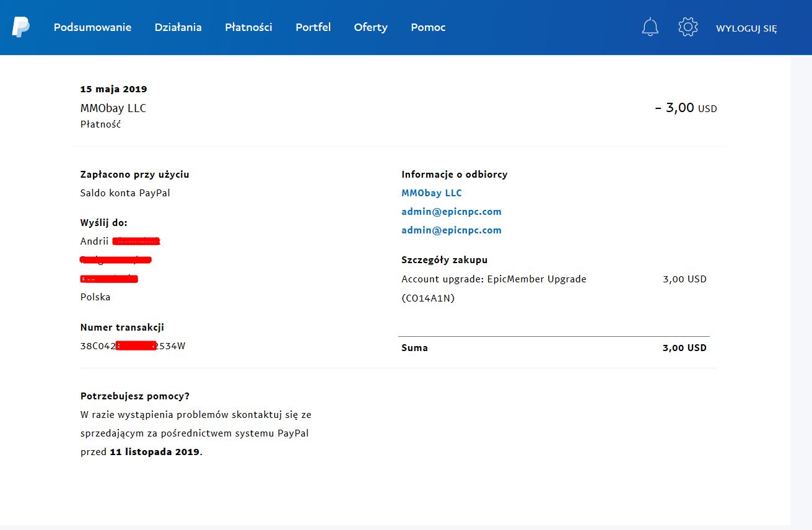Click the "Informacje o odbiorcy" heading

(x=455, y=175)
